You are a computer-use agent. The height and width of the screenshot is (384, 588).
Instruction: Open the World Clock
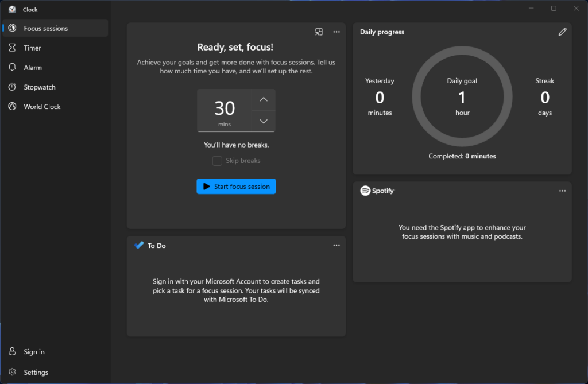pos(41,106)
